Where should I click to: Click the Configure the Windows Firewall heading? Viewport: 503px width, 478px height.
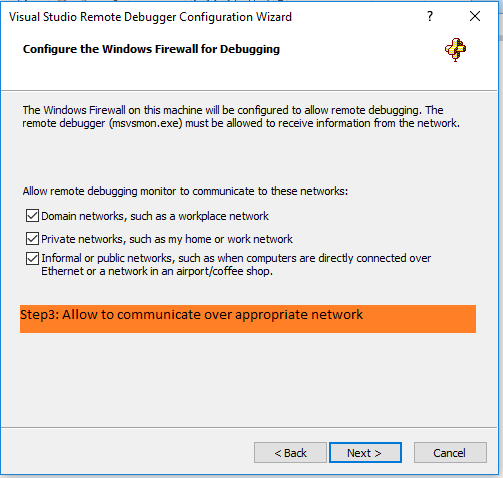coord(151,49)
